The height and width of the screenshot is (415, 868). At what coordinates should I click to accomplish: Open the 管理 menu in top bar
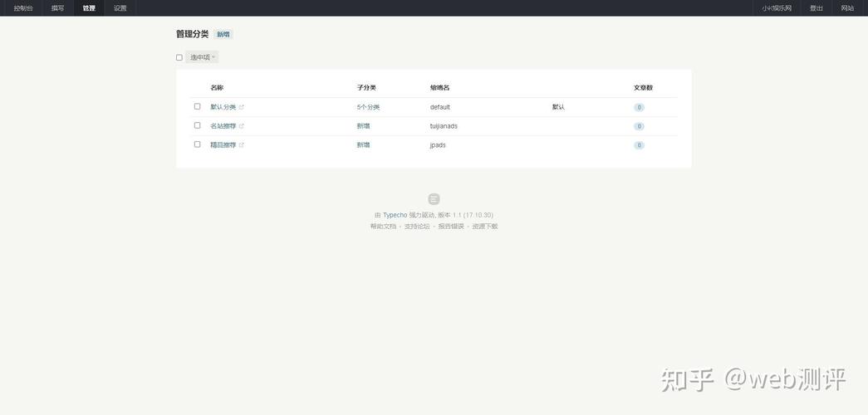[x=89, y=8]
